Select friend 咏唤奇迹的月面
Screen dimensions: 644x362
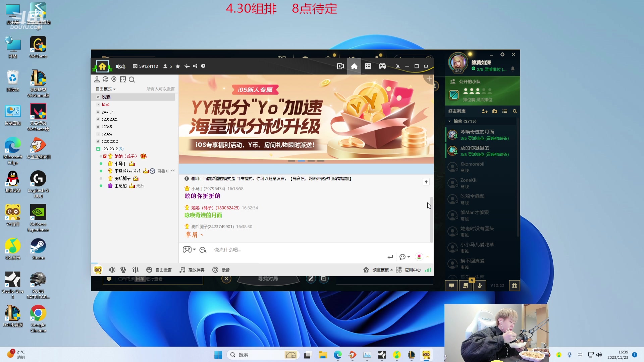click(x=482, y=135)
